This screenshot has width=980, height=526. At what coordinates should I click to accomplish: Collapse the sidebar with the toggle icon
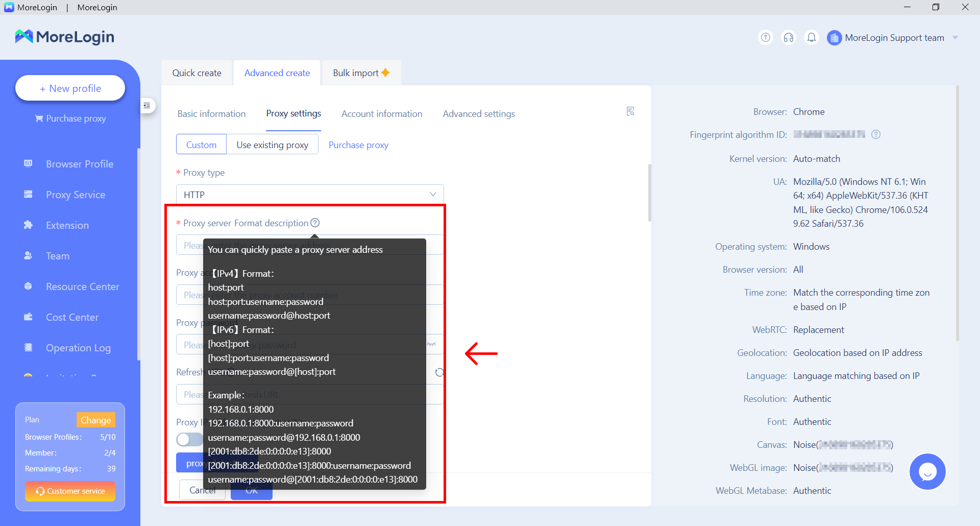click(x=147, y=106)
